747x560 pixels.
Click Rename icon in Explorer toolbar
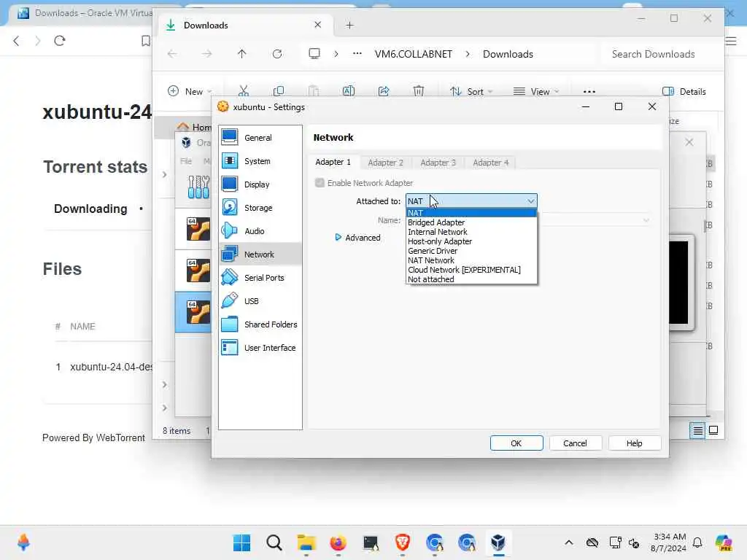[349, 90]
